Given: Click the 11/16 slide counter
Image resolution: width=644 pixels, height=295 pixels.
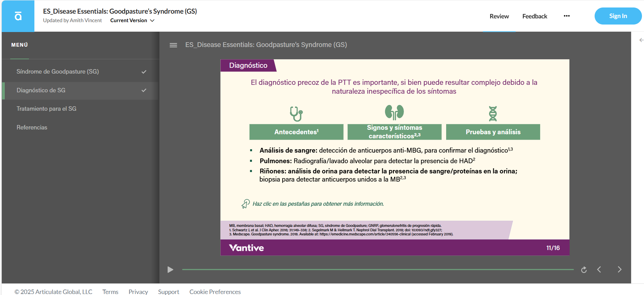Looking at the screenshot, I should point(553,248).
